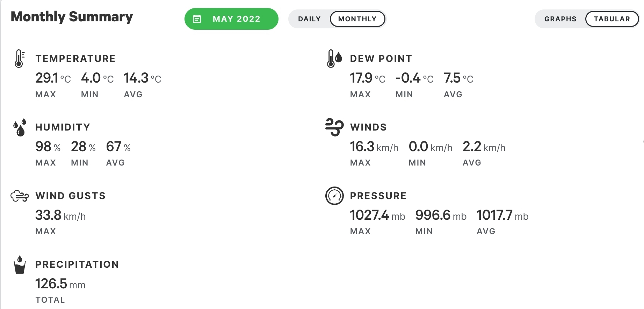This screenshot has height=309, width=644.
Task: Open the MAY 2022 date picker
Action: [231, 19]
